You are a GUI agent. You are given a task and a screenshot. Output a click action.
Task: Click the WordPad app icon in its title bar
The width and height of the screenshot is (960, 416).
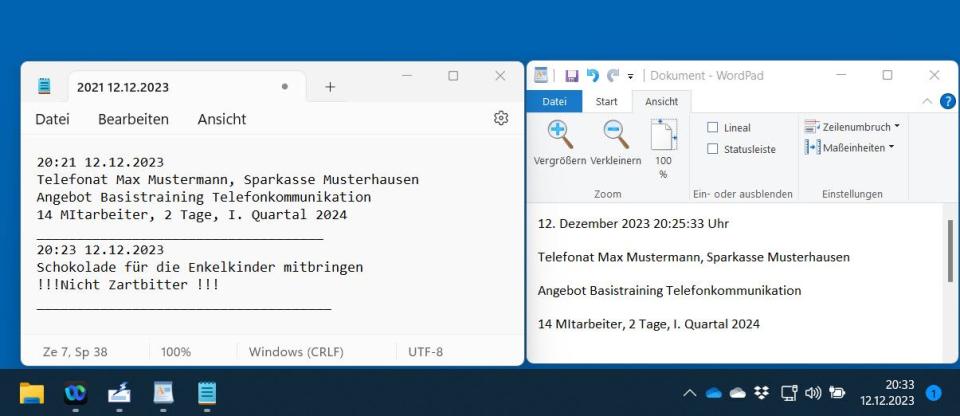[540, 75]
